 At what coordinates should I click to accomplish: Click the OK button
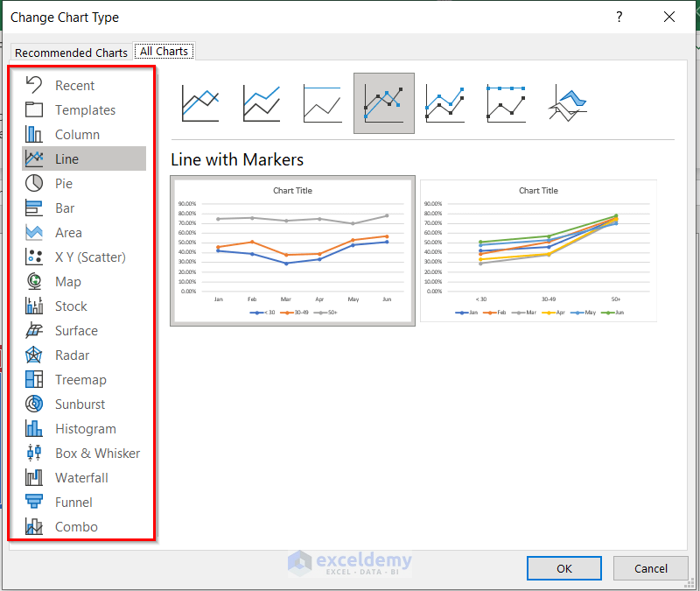(564, 568)
